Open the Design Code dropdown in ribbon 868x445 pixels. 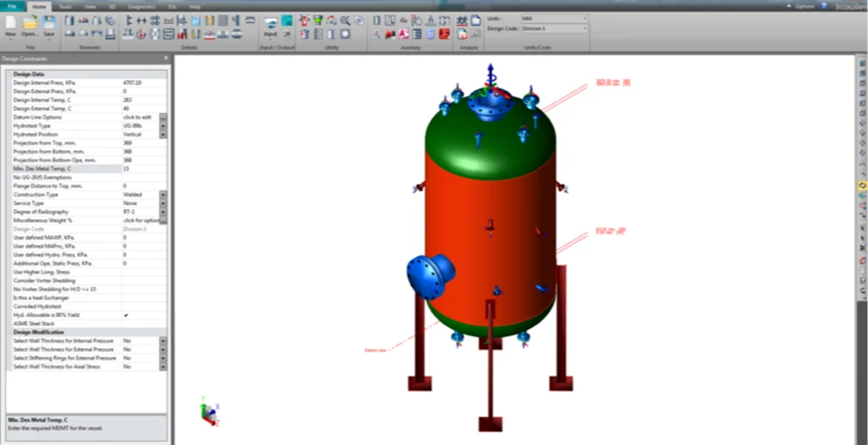(585, 28)
